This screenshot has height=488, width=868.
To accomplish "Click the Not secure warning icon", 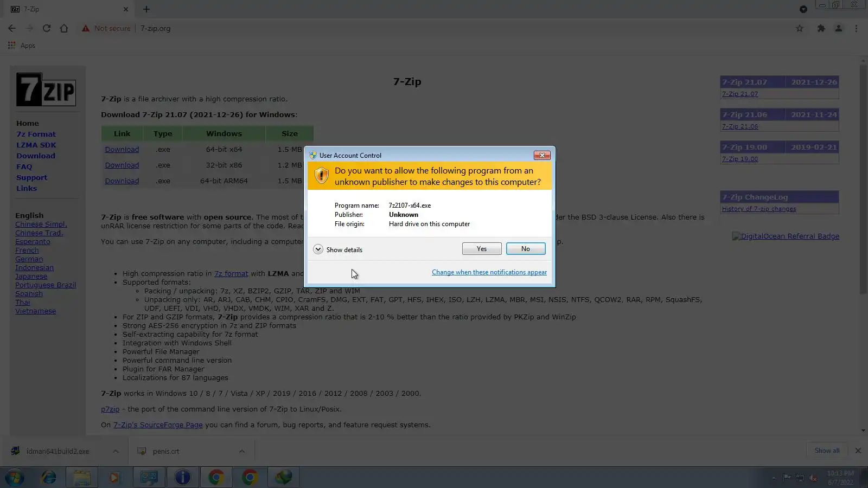I will 85,28.
